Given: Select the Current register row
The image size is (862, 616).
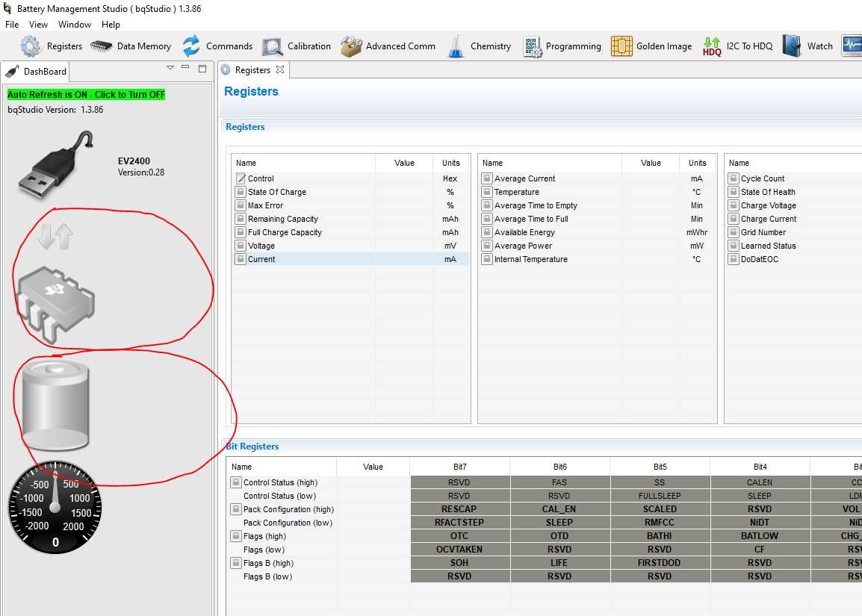Looking at the screenshot, I should coord(351,259).
